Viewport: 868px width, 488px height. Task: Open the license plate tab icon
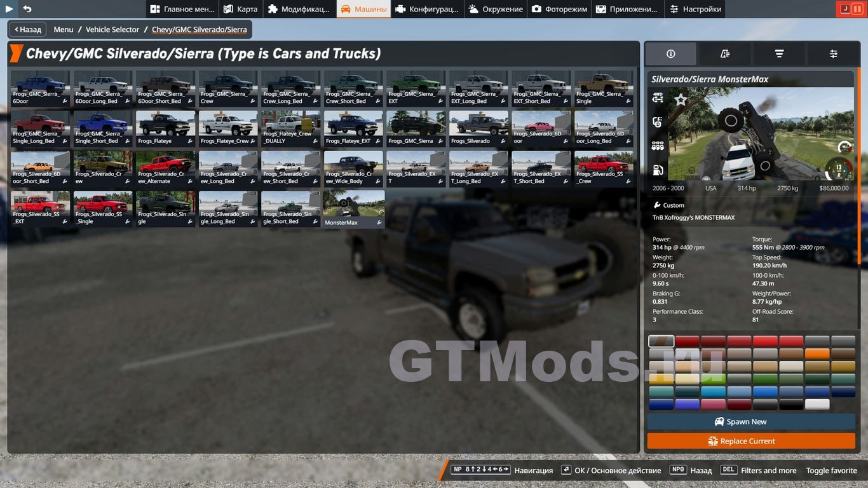(725, 54)
